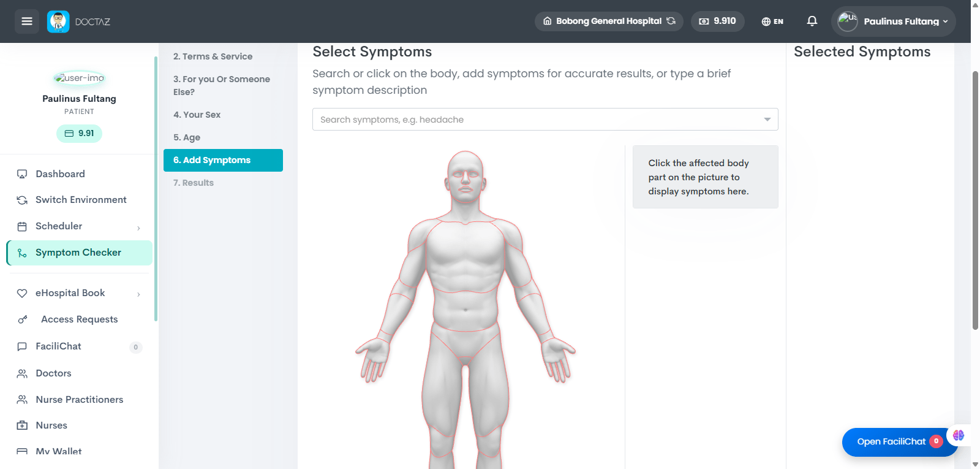Screen dimensions: 980x469
Task: Click the Doctaz logo icon
Action: [x=58, y=21]
